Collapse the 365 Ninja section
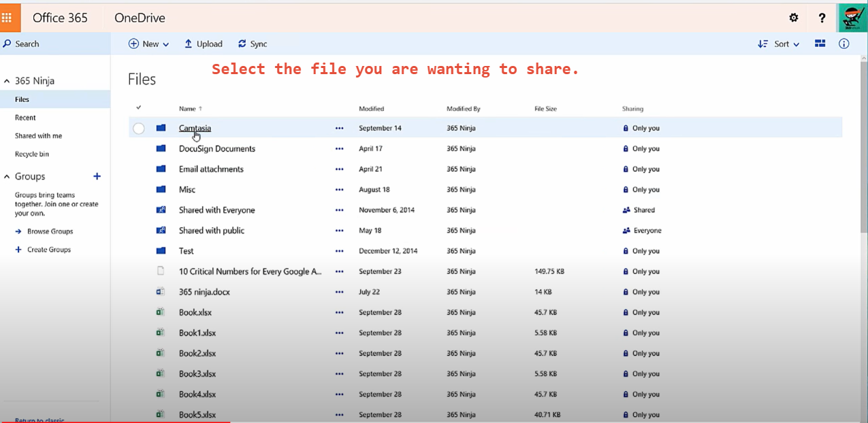The image size is (868, 423). click(7, 81)
